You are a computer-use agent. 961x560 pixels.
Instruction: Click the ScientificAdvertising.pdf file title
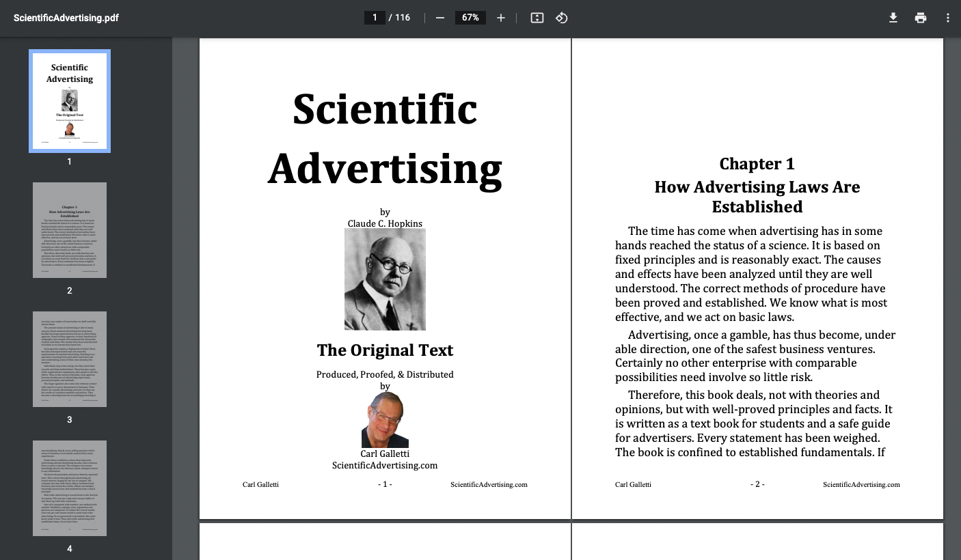[66, 18]
